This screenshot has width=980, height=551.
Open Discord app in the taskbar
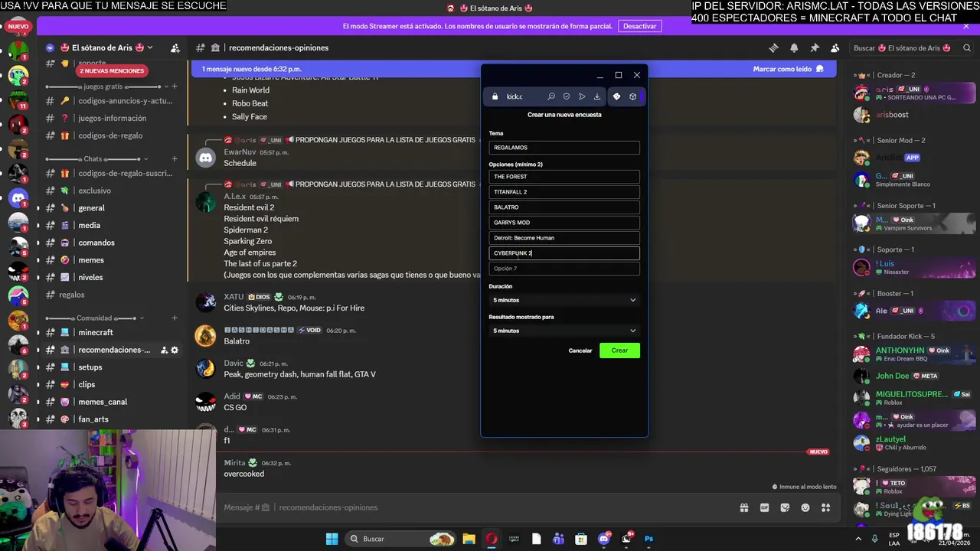(604, 539)
